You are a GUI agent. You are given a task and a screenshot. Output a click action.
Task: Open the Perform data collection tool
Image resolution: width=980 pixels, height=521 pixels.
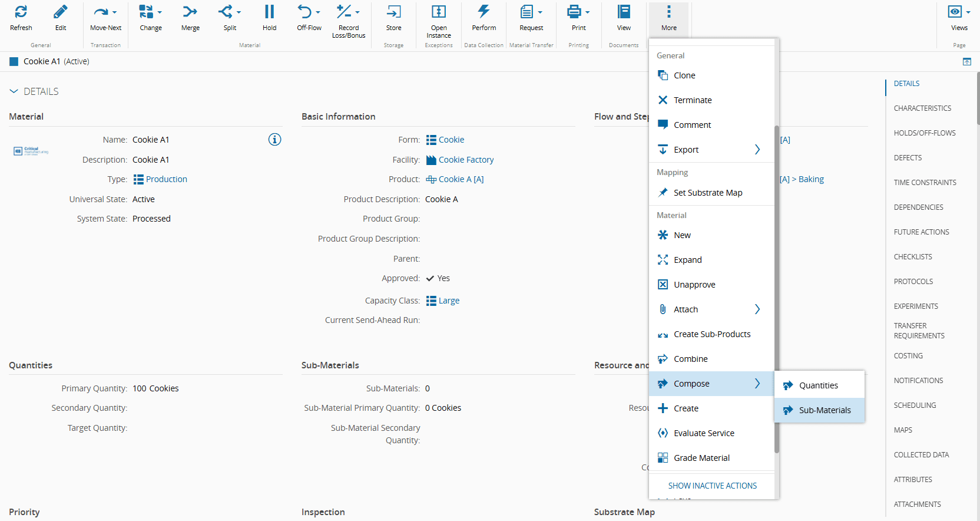click(x=484, y=12)
